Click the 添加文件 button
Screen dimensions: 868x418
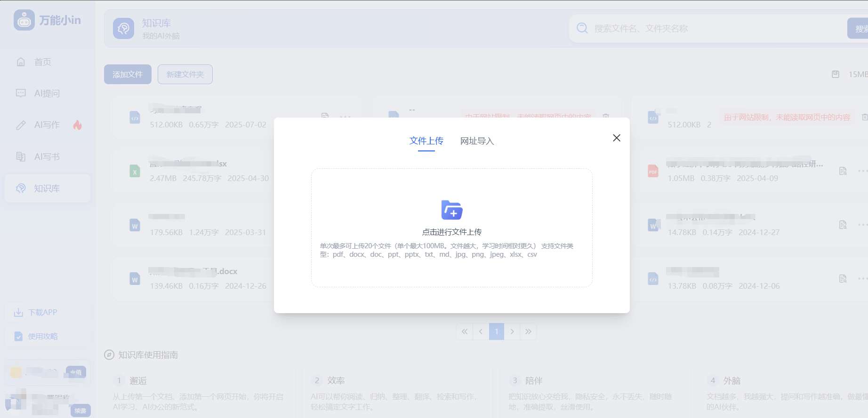pos(128,74)
